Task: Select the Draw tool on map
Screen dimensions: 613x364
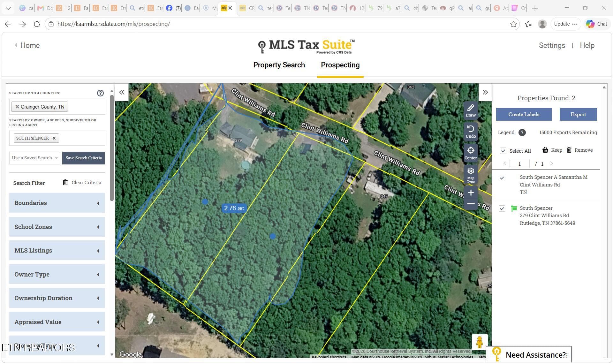Action: (x=471, y=110)
